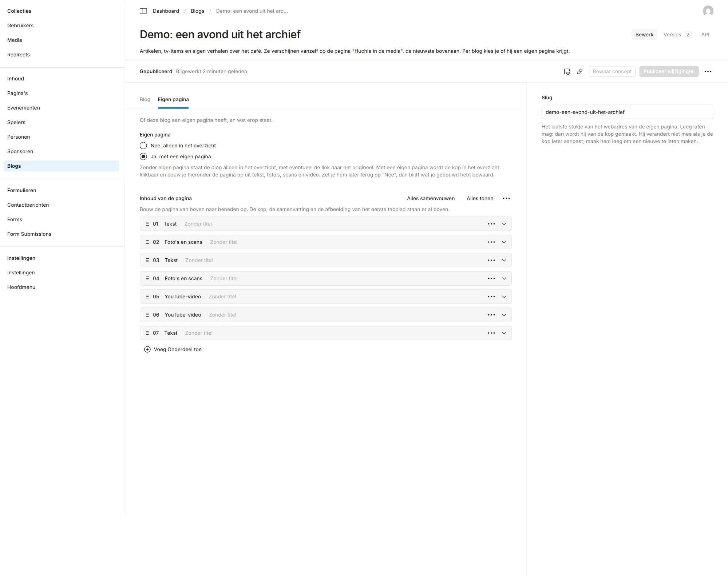Screen dimensions: 728x576
Task: Open three-dot menu of block 01 Tekst
Action: pyautogui.click(x=491, y=224)
